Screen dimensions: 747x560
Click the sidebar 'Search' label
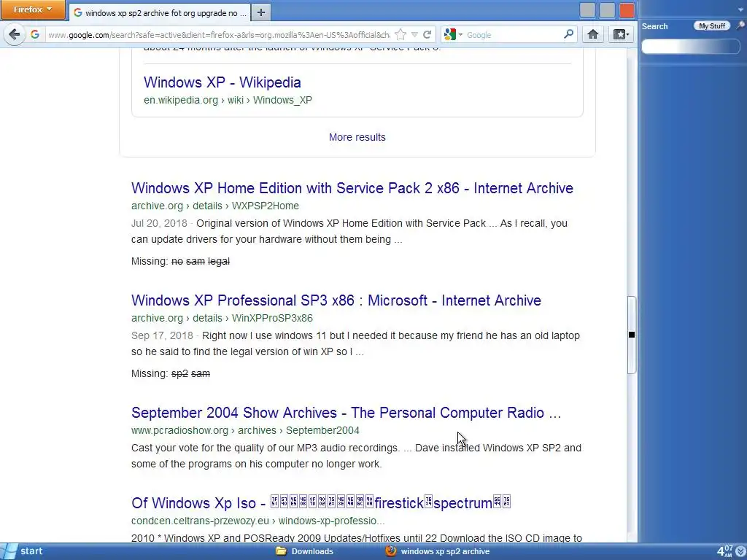(654, 26)
